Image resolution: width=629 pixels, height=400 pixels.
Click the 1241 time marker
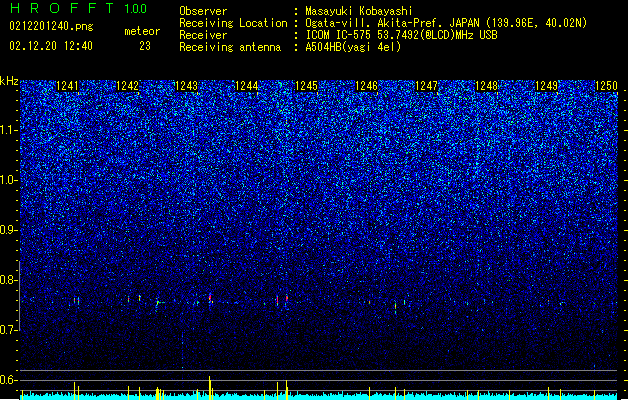click(67, 86)
